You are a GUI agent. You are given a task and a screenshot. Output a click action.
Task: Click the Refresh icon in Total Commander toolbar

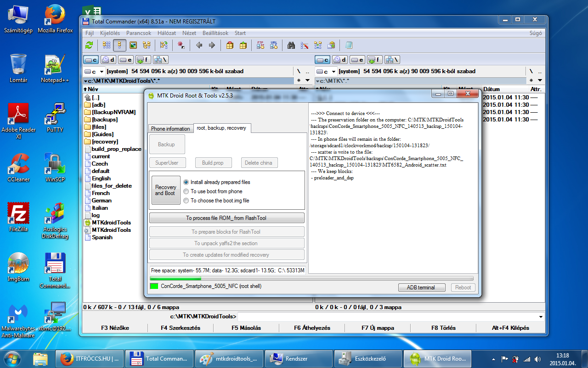[x=89, y=45]
